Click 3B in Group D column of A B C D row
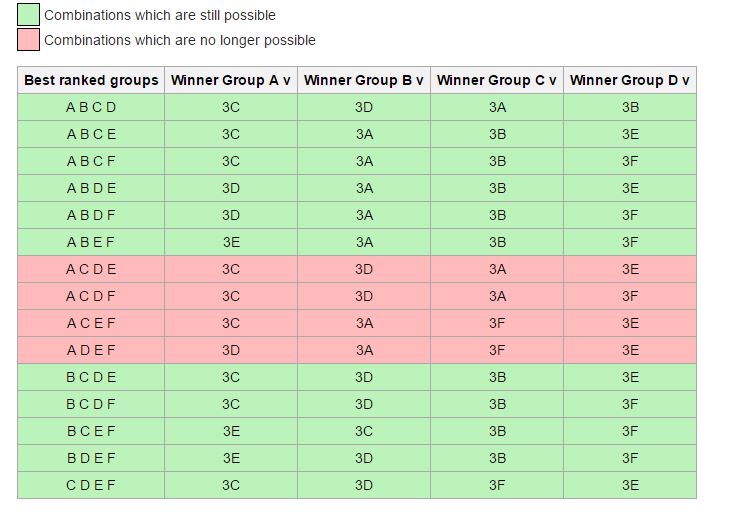This screenshot has height=516, width=739. (x=630, y=107)
